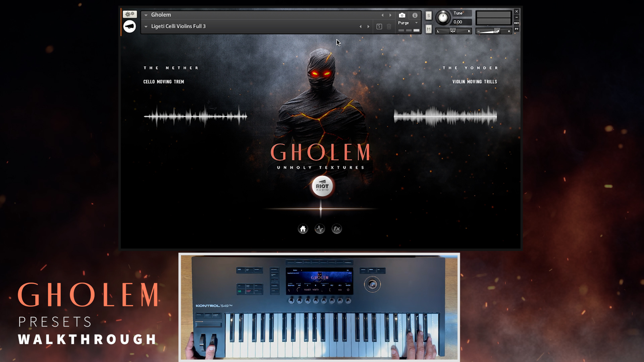Open the Purge dropdown menu
This screenshot has width=644, height=362.
click(408, 23)
